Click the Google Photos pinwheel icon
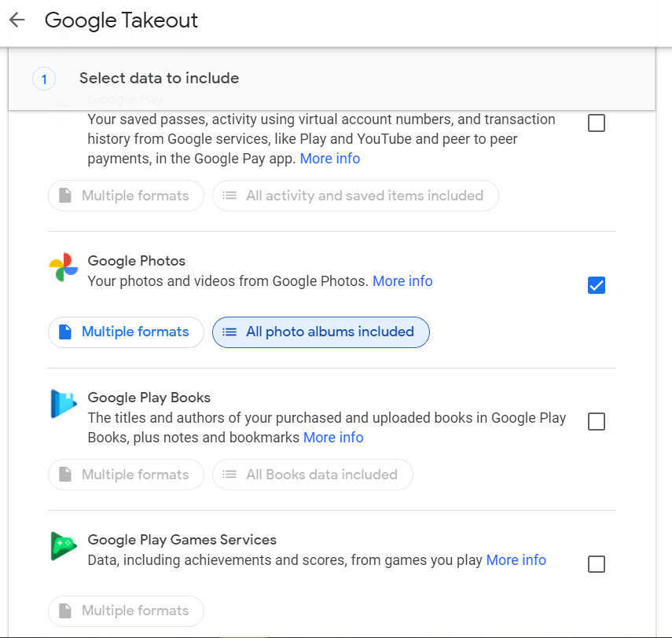Viewport: 672px width, 638px height. pyautogui.click(x=64, y=267)
